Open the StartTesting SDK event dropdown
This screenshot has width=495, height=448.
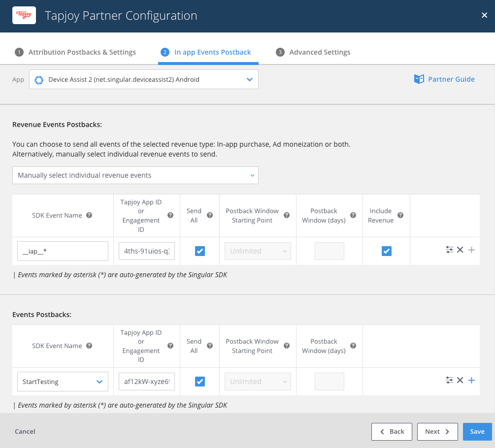[x=63, y=382]
